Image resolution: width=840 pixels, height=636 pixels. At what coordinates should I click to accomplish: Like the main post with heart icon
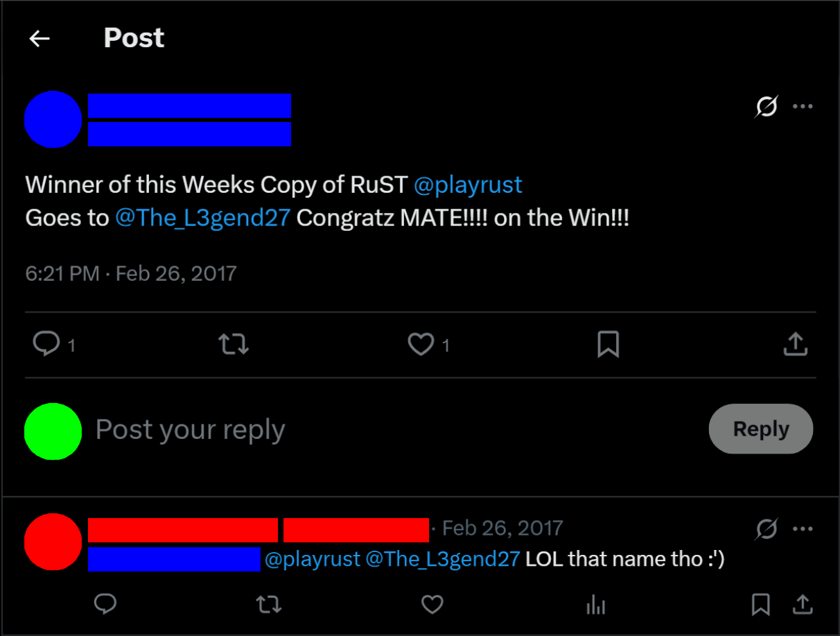tap(421, 344)
